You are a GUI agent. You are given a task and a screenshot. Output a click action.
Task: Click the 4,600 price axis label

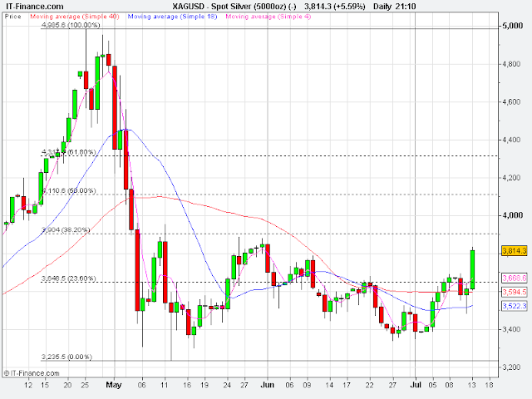tap(511, 102)
